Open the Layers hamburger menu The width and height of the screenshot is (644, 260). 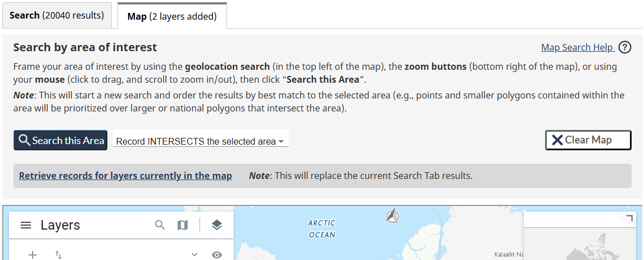pos(26,226)
